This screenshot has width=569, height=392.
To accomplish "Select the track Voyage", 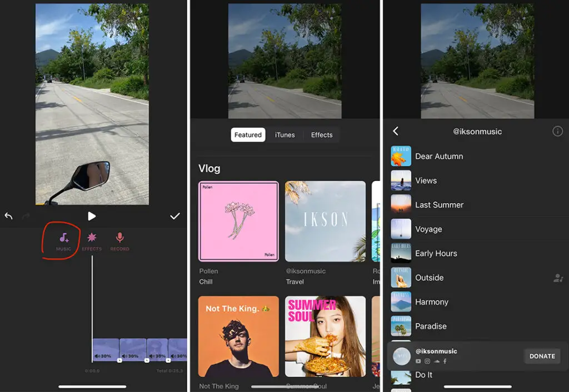I will (x=477, y=229).
